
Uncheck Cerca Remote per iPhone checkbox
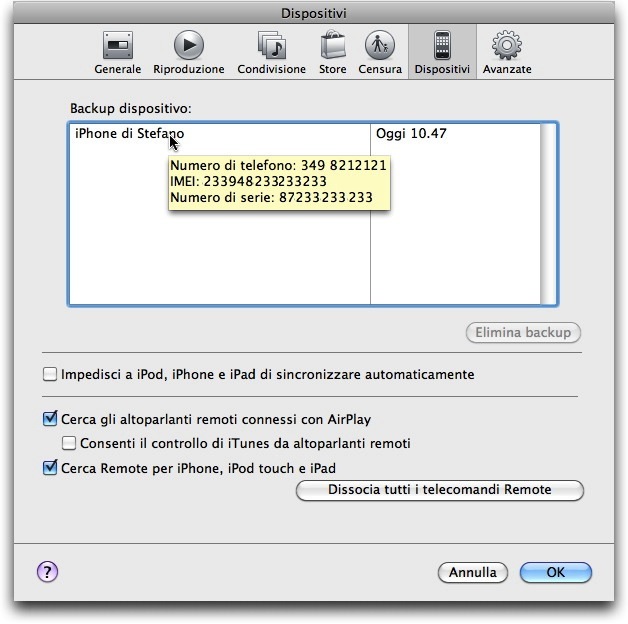click(x=50, y=467)
